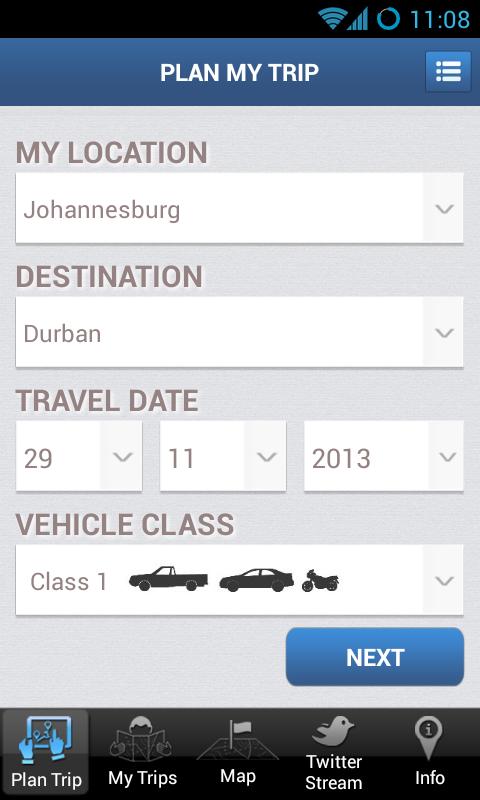Open the list menu icon in header
The height and width of the screenshot is (800, 480).
448,71
